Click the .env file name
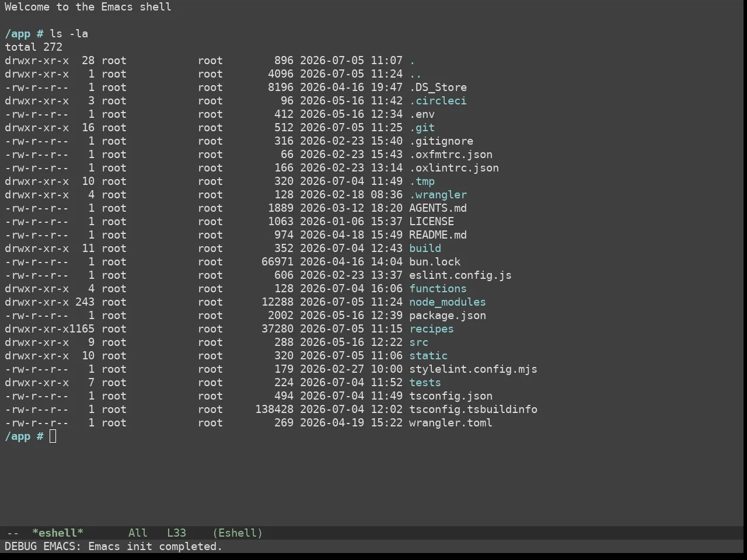 pyautogui.click(x=422, y=114)
